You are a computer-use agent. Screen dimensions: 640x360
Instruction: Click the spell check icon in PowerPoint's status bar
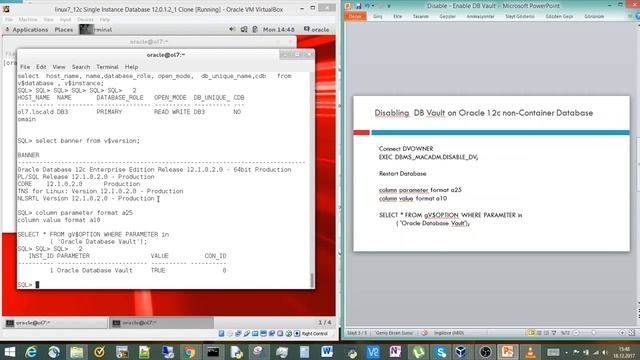(x=424, y=333)
